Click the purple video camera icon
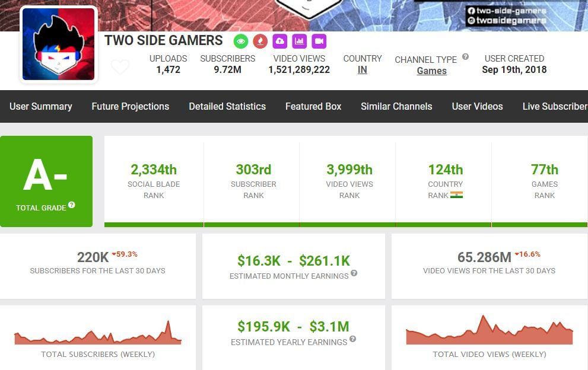 (319, 41)
